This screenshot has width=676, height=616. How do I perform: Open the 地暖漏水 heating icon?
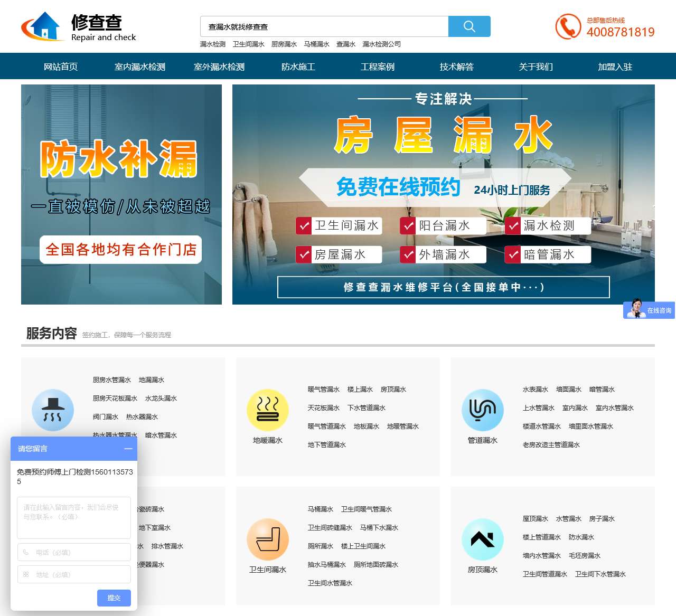point(268,410)
